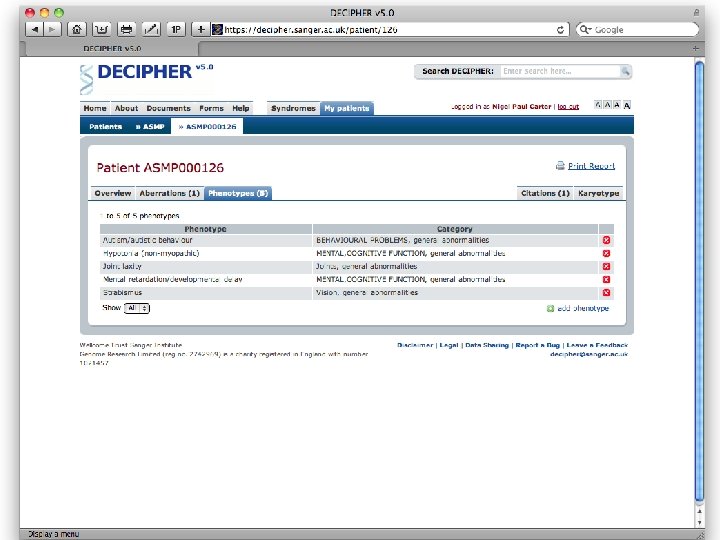Click the site favicon in the address bar

pos(217,30)
